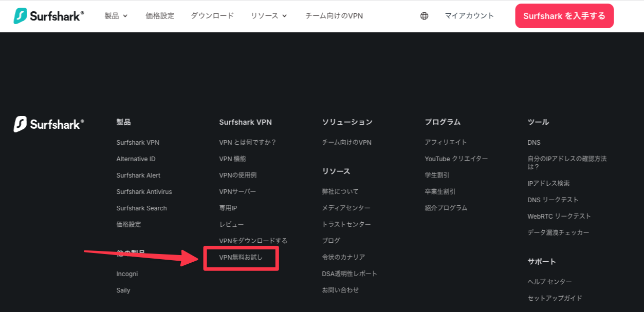Open アフィリエイト link
The image size is (644, 312).
pyautogui.click(x=446, y=142)
